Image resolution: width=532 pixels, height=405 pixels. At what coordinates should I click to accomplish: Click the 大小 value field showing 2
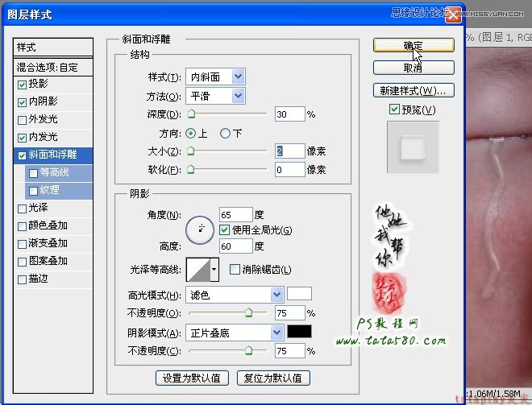point(289,151)
